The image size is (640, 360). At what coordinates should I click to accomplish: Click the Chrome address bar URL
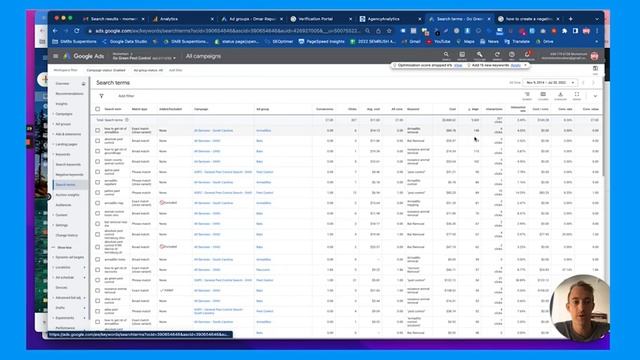pyautogui.click(x=227, y=31)
